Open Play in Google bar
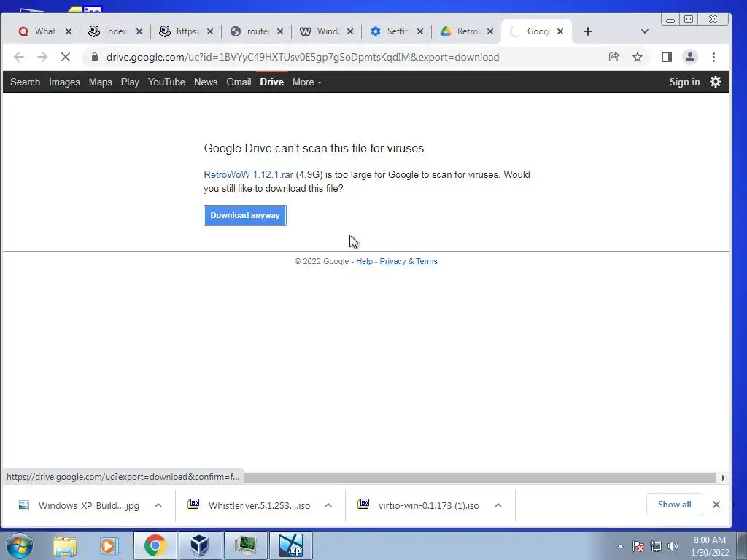The height and width of the screenshot is (560, 747). tap(130, 82)
